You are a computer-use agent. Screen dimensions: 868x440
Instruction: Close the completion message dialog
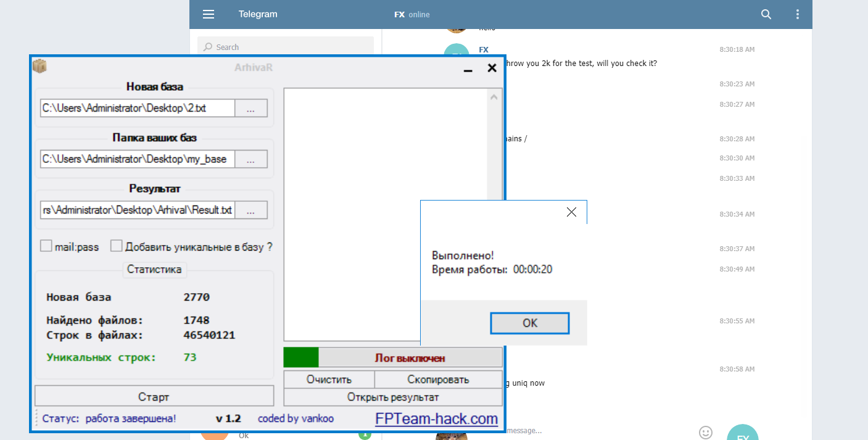coord(571,212)
